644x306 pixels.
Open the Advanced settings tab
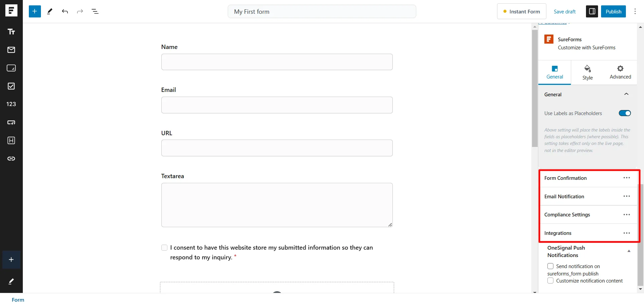pos(620,72)
